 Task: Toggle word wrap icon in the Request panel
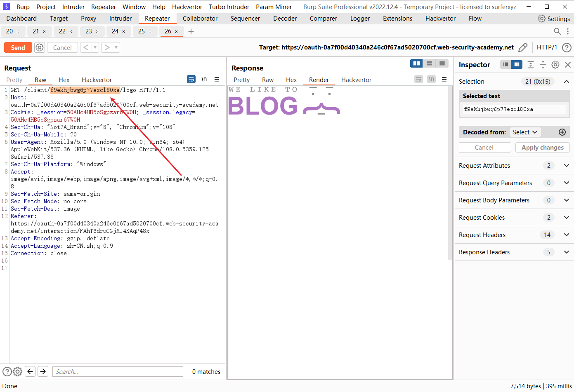(191, 79)
